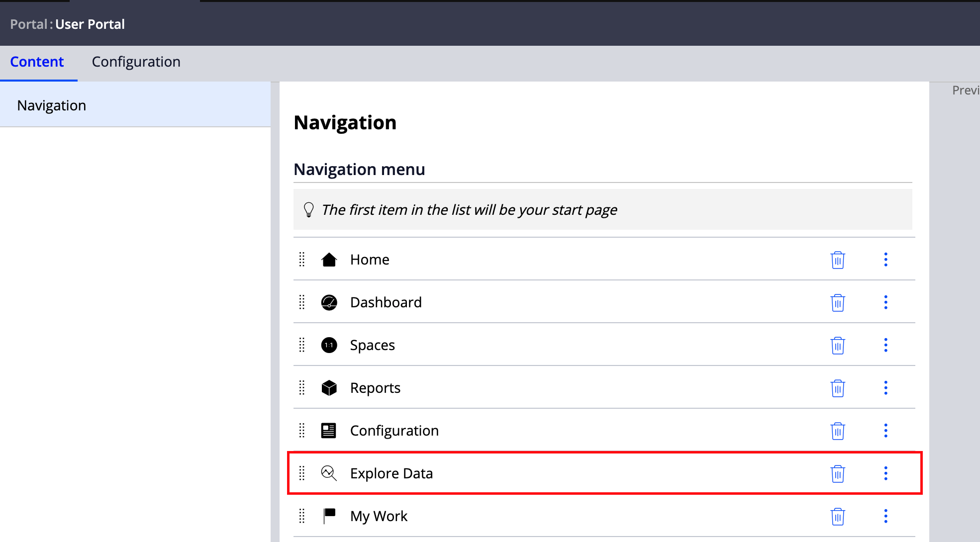Click the Reports cube icon
The height and width of the screenshot is (542, 980).
[329, 388]
